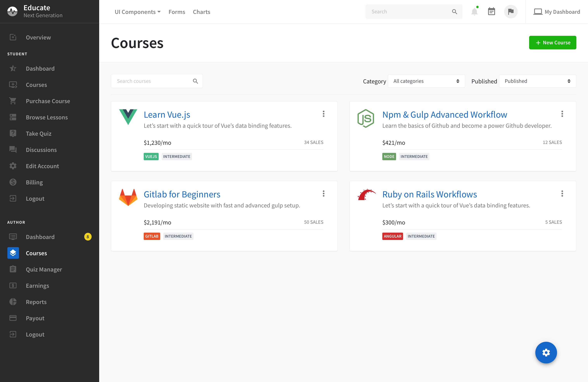This screenshot has height=382, width=588.
Task: Open the Published filter dropdown
Action: [x=537, y=81]
